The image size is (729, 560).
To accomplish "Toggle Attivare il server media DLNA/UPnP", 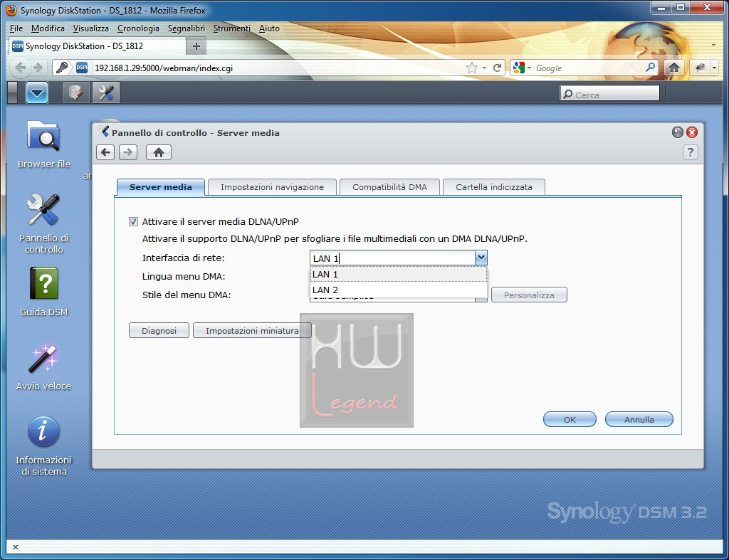I will tap(133, 222).
